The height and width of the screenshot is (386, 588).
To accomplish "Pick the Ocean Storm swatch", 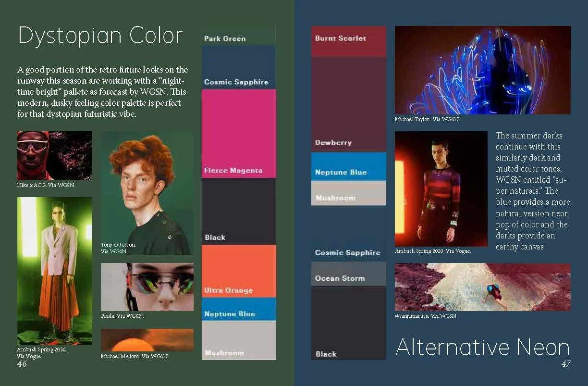I will click(348, 274).
